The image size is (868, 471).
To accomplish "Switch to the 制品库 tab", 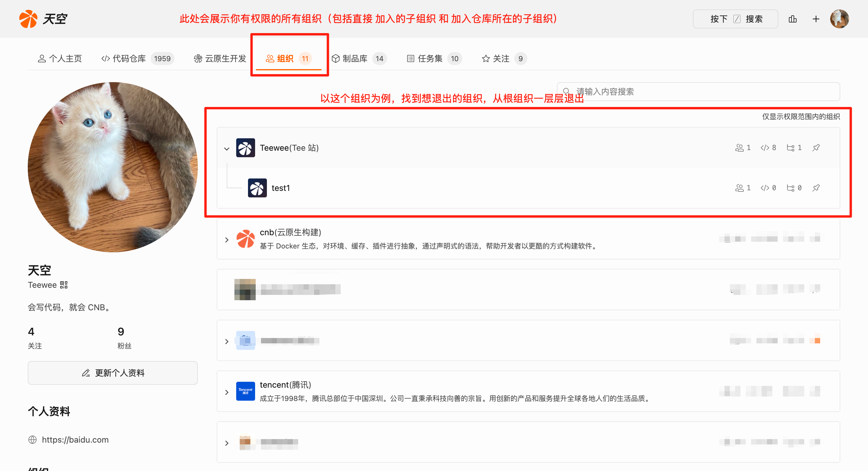I will 355,58.
